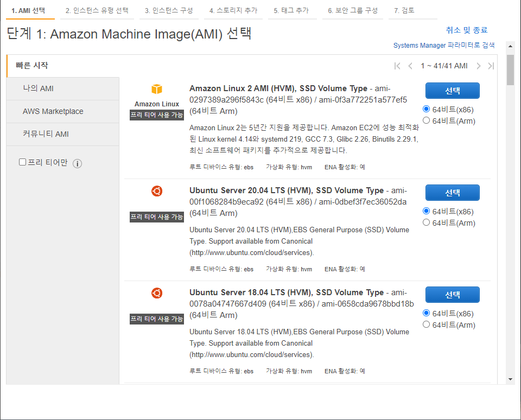
Task: Choose Amazon Linux 2 AMI with 선택
Action: (x=452, y=91)
